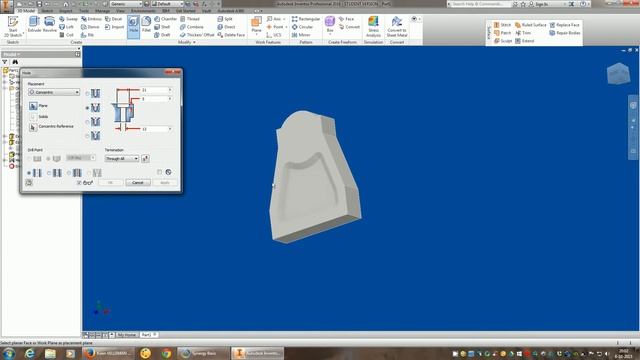Viewport: 640px width, 360px height.
Task: Open Termination Through All dropdown
Action: coord(122,158)
